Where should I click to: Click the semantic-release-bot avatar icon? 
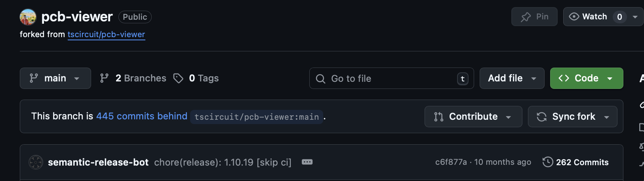click(36, 162)
